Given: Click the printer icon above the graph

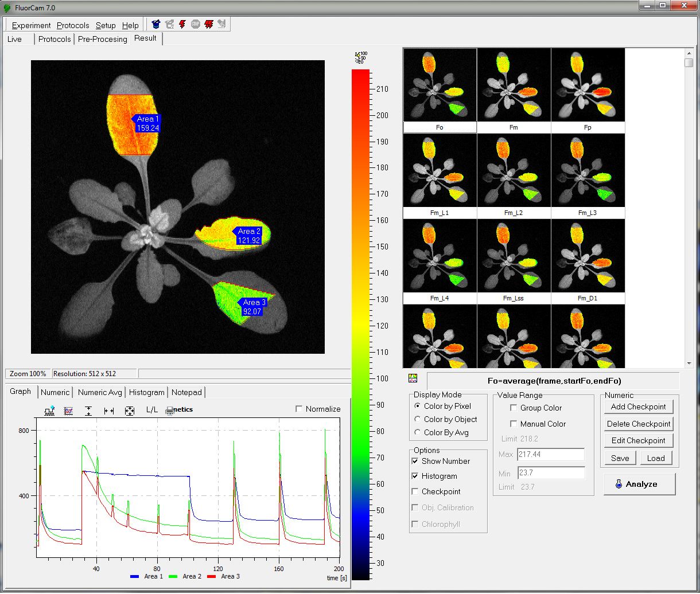Looking at the screenshot, I should pyautogui.click(x=170, y=411).
